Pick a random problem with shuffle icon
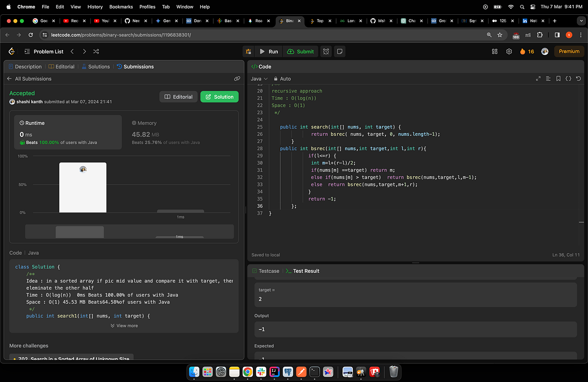Viewport: 588px width, 382px height. [x=96, y=51]
